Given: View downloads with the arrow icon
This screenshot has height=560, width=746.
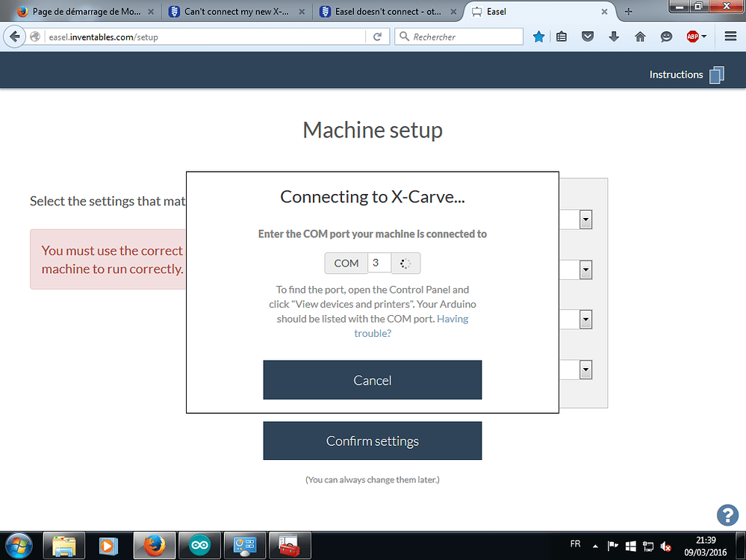Looking at the screenshot, I should point(614,36).
